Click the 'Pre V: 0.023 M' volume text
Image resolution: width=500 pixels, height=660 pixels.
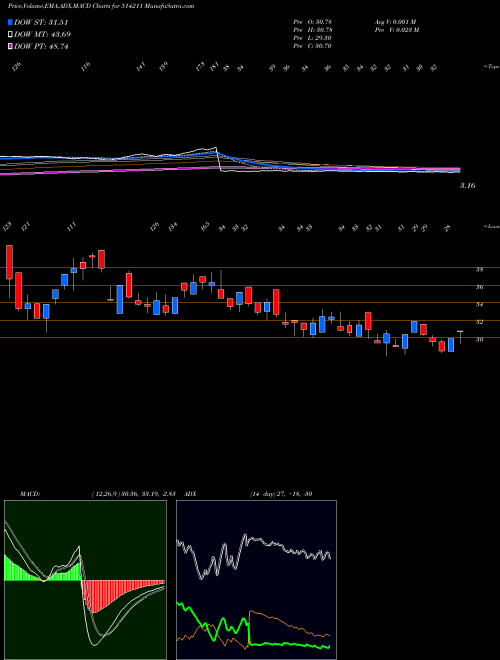pos(396,30)
